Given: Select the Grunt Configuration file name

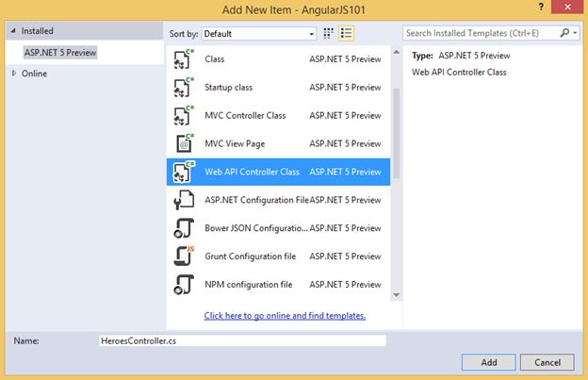Looking at the screenshot, I should [250, 256].
